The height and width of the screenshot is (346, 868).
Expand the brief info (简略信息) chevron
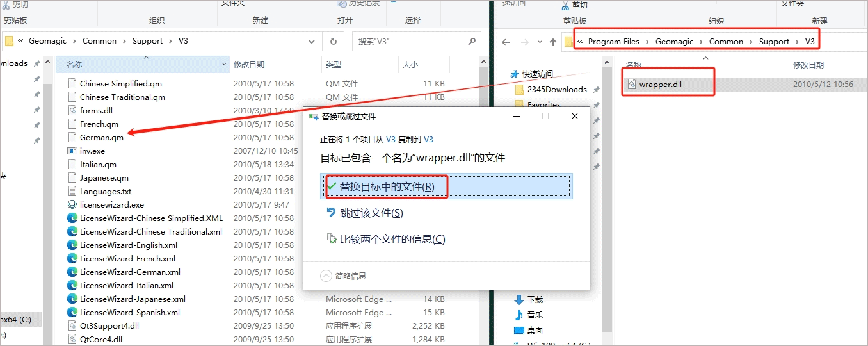[x=326, y=276]
